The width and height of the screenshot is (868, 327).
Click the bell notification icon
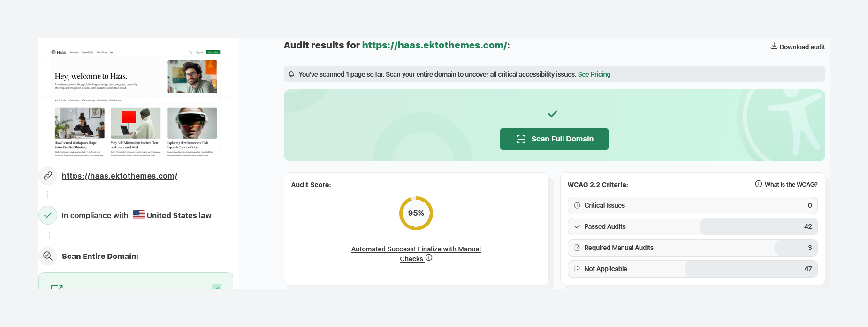pyautogui.click(x=291, y=74)
